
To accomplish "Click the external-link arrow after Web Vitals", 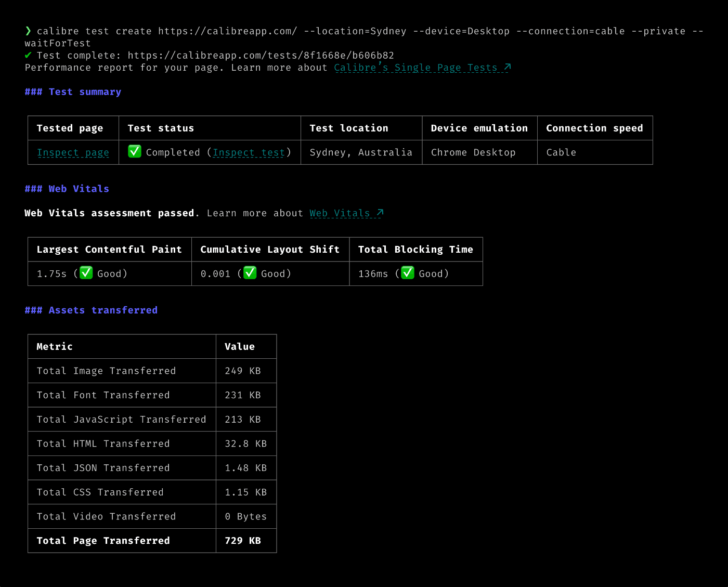I will pyautogui.click(x=379, y=212).
